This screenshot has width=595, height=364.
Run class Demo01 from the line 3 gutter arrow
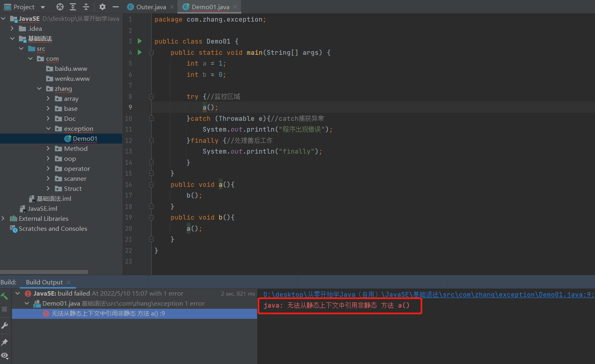(140, 41)
